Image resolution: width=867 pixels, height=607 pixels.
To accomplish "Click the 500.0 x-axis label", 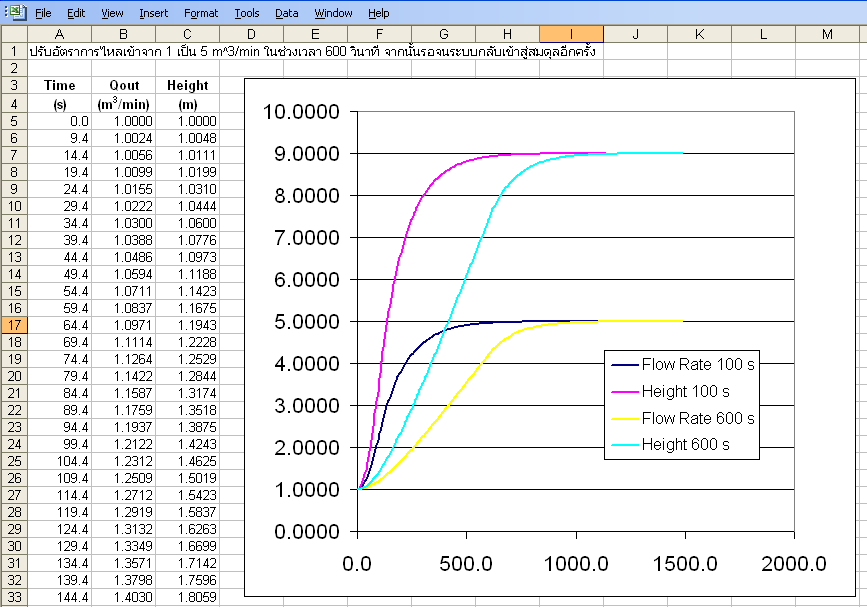I will (466, 564).
